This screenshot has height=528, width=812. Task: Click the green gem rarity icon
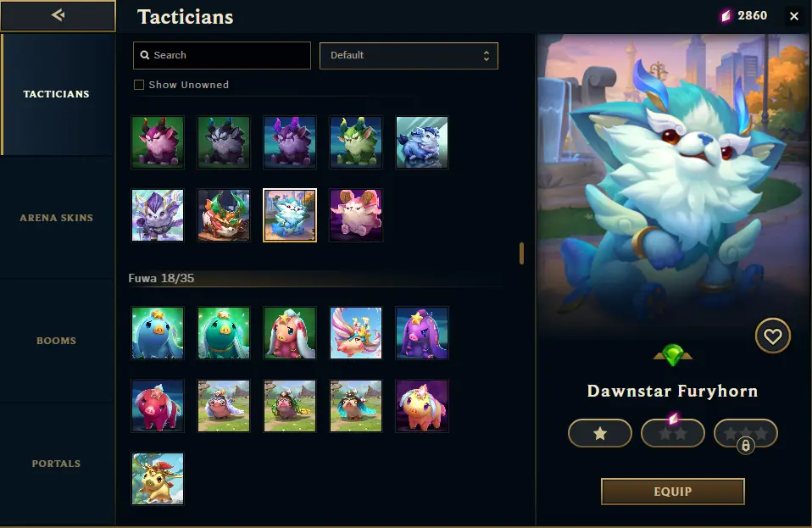672,356
